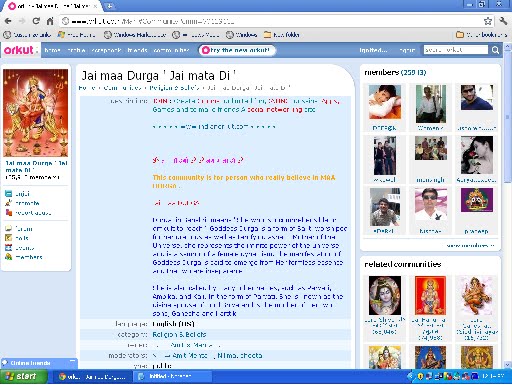The height and width of the screenshot is (385, 512).
Task: Click the Chrome icon on the taskbar button
Action: click(62, 377)
